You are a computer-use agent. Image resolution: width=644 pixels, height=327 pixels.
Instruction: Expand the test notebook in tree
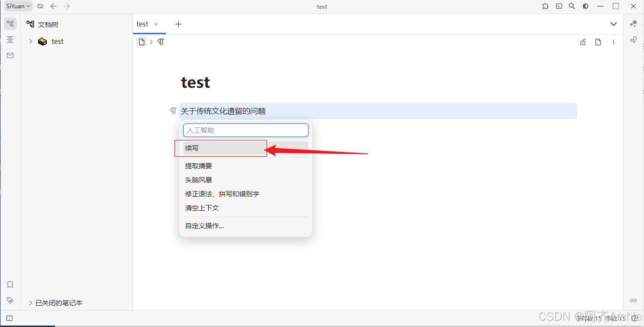coord(30,41)
